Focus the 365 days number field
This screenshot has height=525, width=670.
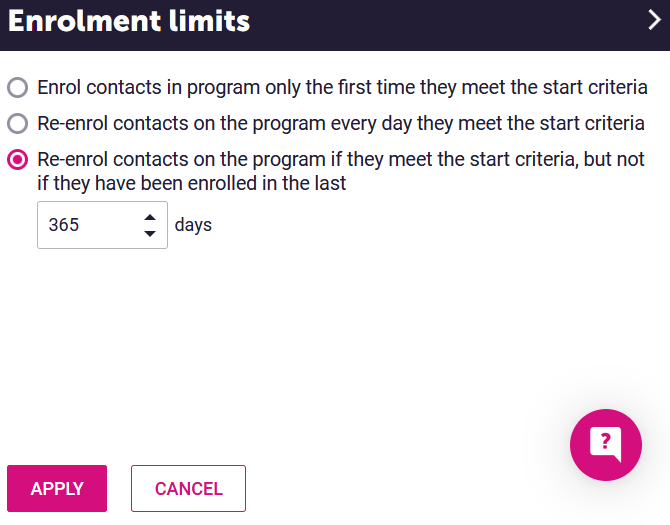tap(102, 225)
